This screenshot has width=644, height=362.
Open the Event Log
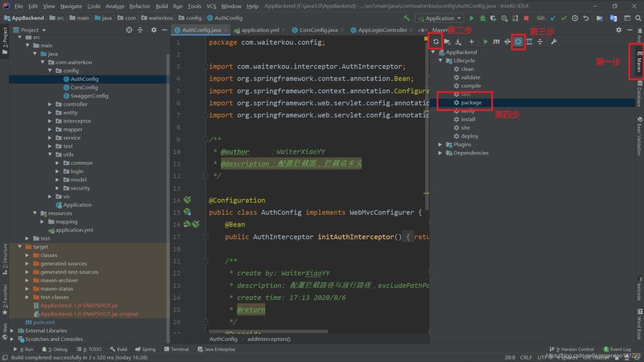tap(617, 349)
